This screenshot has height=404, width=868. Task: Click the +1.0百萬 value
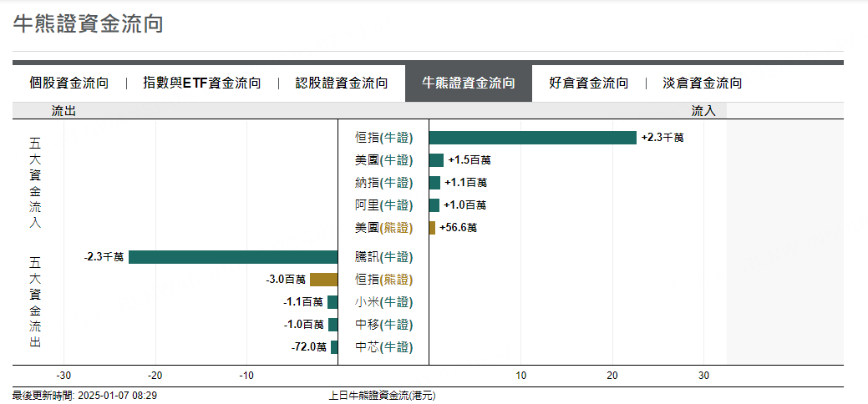pyautogui.click(x=465, y=205)
